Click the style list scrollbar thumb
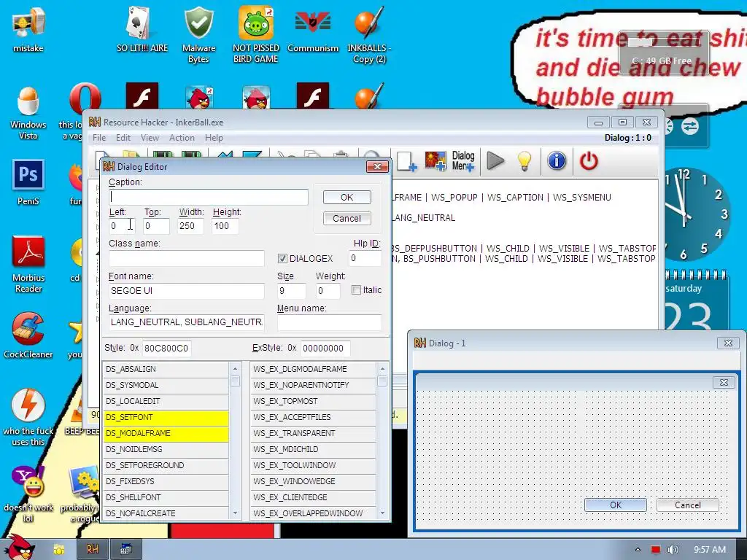This screenshot has height=560, width=747. point(235,381)
